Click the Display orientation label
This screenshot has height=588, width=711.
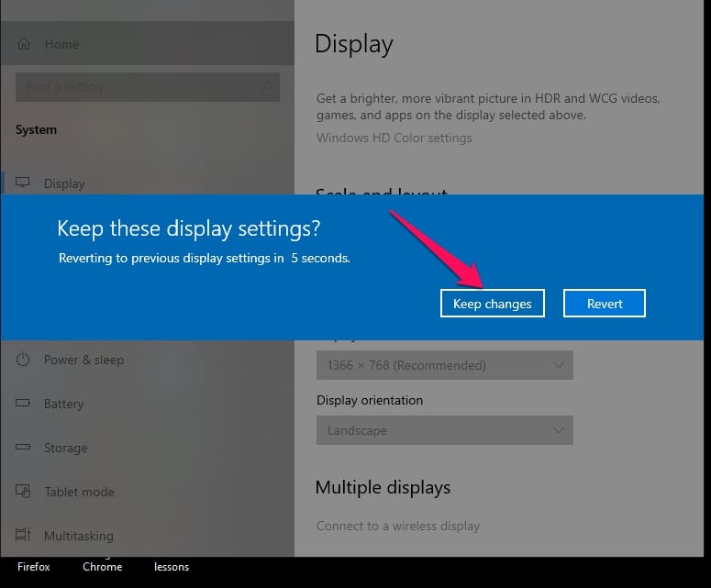[x=370, y=400]
